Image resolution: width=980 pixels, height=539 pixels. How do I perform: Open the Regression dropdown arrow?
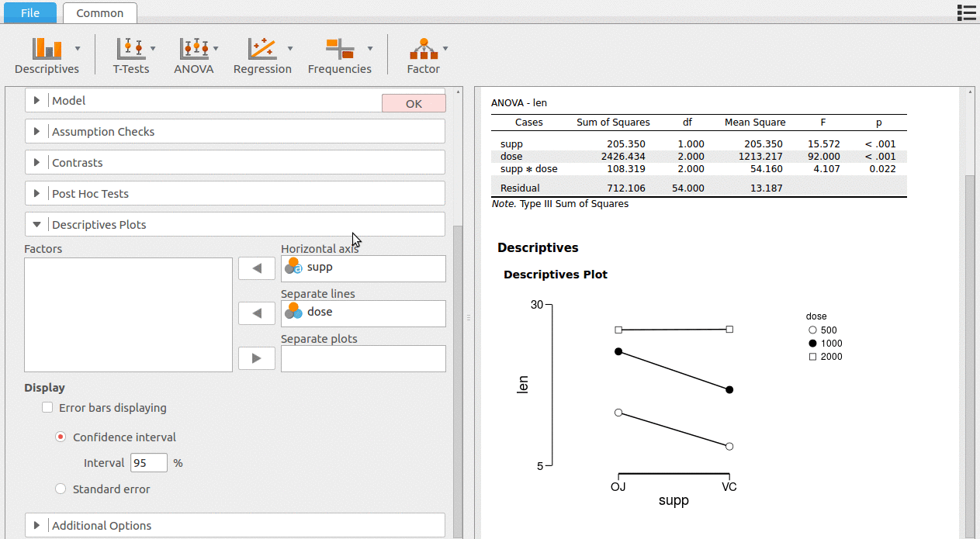[290, 48]
